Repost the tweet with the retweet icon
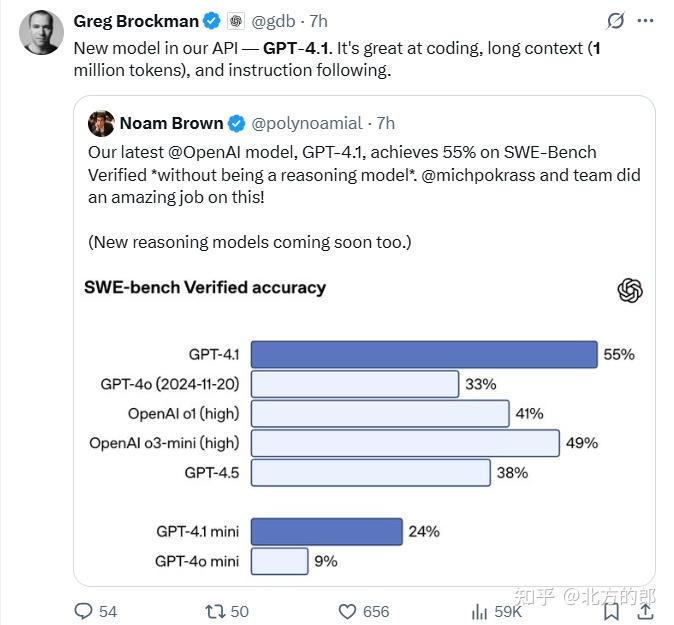 pos(214,611)
